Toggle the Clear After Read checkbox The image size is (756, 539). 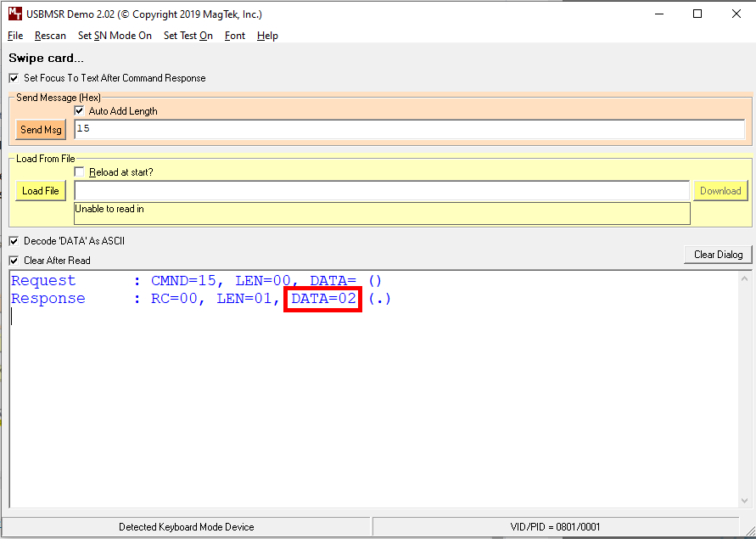[x=14, y=261]
